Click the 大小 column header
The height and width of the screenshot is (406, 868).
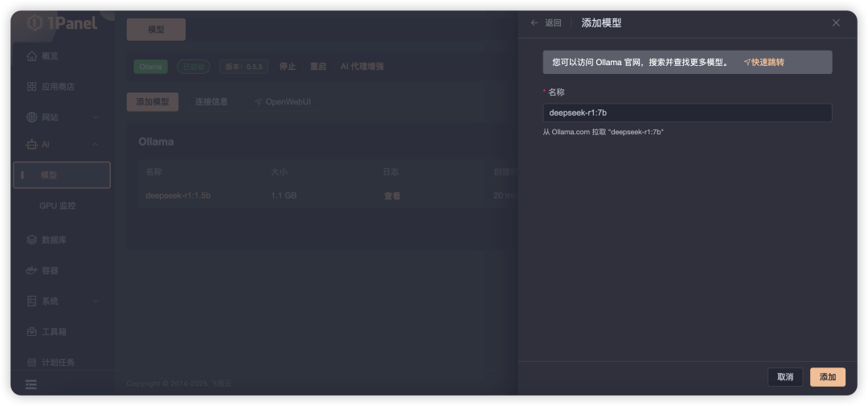click(x=279, y=172)
